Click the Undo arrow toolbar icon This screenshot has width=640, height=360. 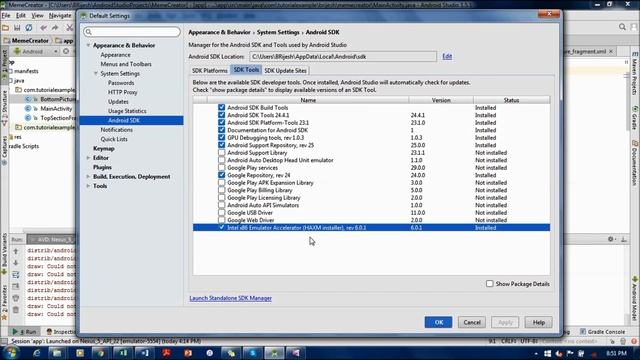click(43, 28)
